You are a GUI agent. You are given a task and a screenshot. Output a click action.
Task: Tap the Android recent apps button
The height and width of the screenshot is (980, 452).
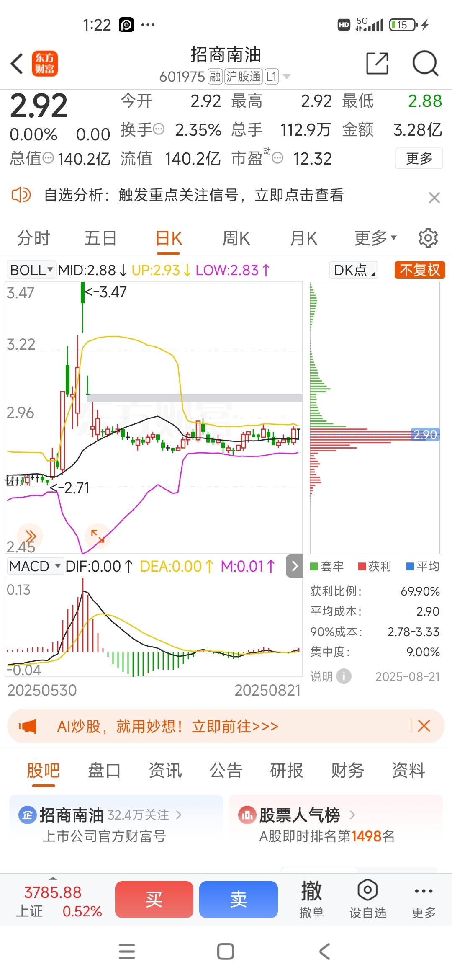[127, 952]
